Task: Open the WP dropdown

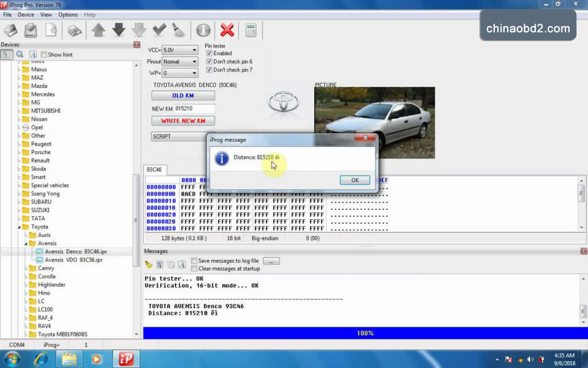Action: point(194,73)
